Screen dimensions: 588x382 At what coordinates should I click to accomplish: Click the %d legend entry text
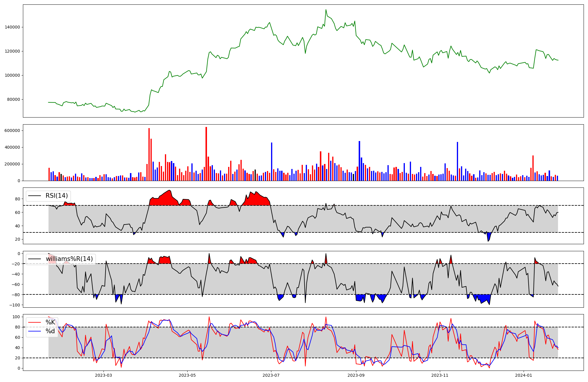click(50, 331)
